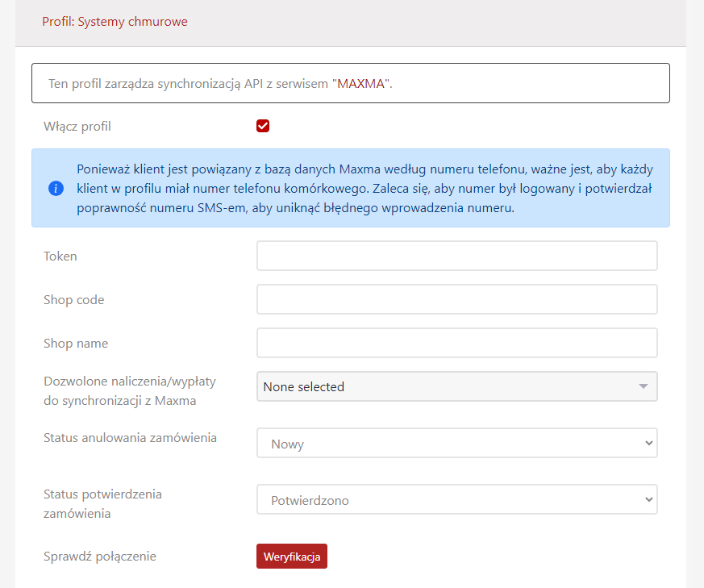704x588 pixels.
Task: Click the Shop code label
Action: [x=74, y=299]
